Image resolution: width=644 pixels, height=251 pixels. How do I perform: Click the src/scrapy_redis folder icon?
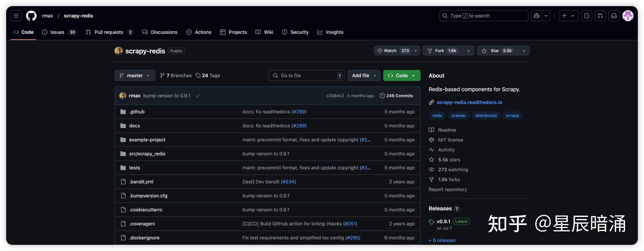tap(123, 154)
